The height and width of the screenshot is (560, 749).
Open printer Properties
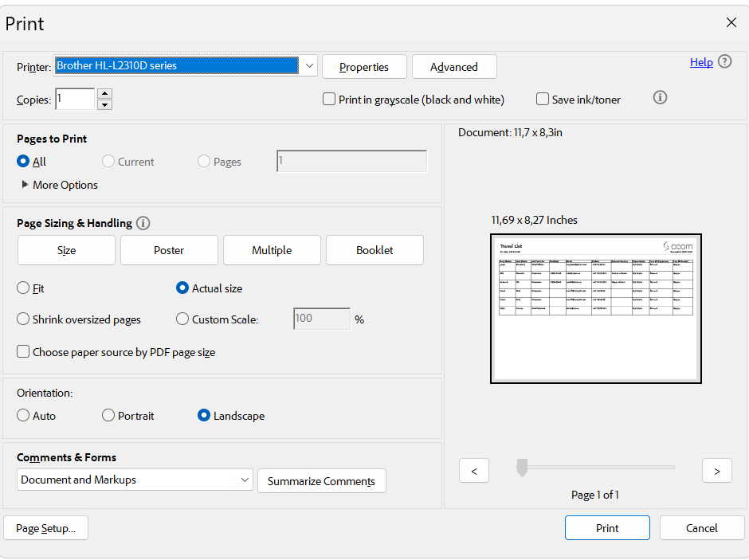pos(364,67)
